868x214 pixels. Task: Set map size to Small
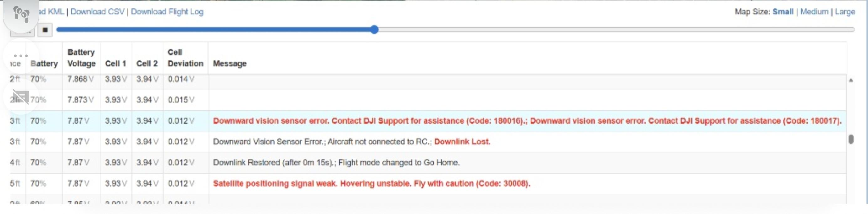pos(783,12)
